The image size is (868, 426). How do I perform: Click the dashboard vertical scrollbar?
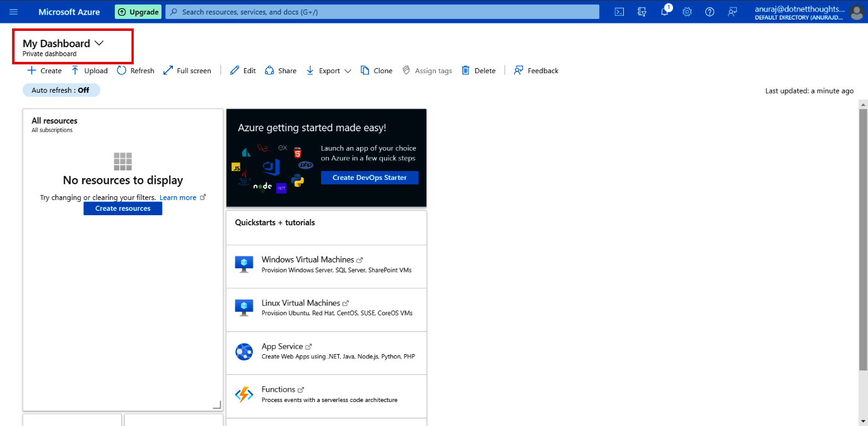click(x=863, y=240)
